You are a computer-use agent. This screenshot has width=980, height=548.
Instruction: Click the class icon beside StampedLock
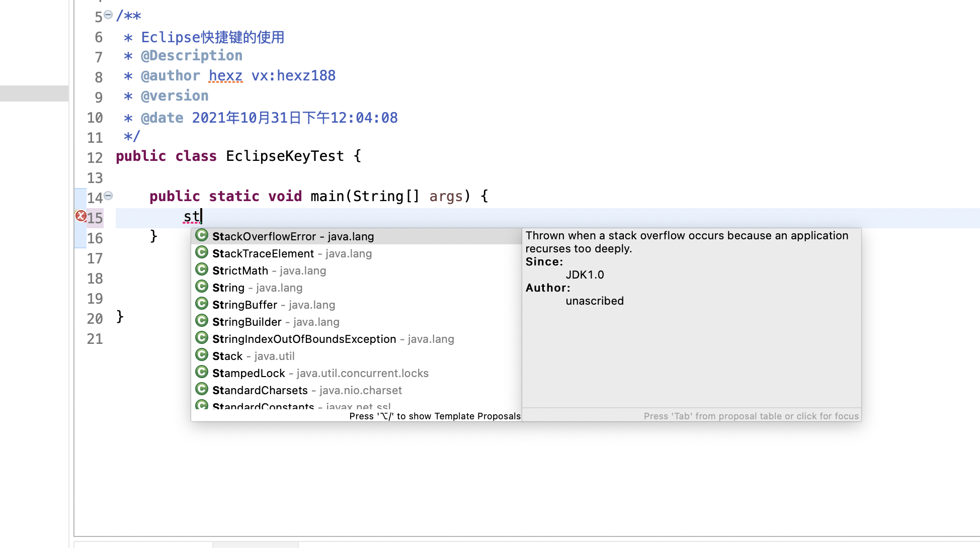point(202,372)
